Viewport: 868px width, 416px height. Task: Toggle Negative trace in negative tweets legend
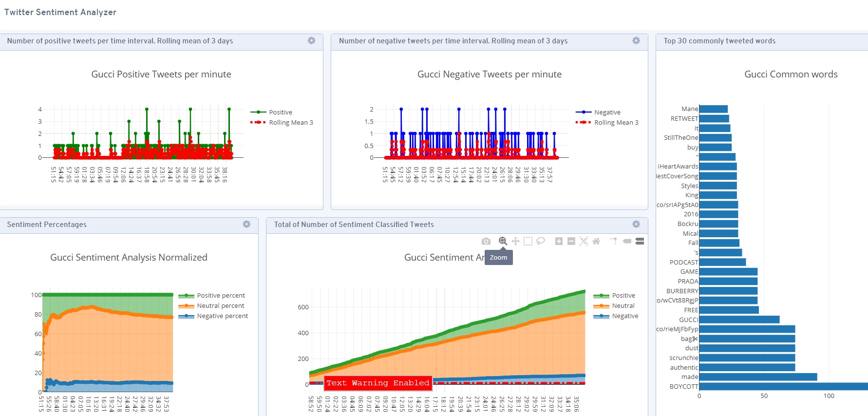click(x=598, y=112)
